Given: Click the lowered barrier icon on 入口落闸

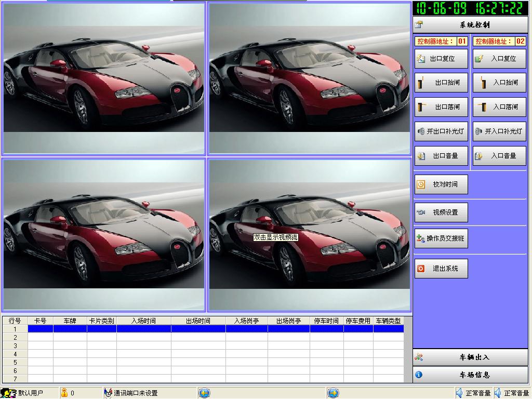Looking at the screenshot, I should (482, 107).
